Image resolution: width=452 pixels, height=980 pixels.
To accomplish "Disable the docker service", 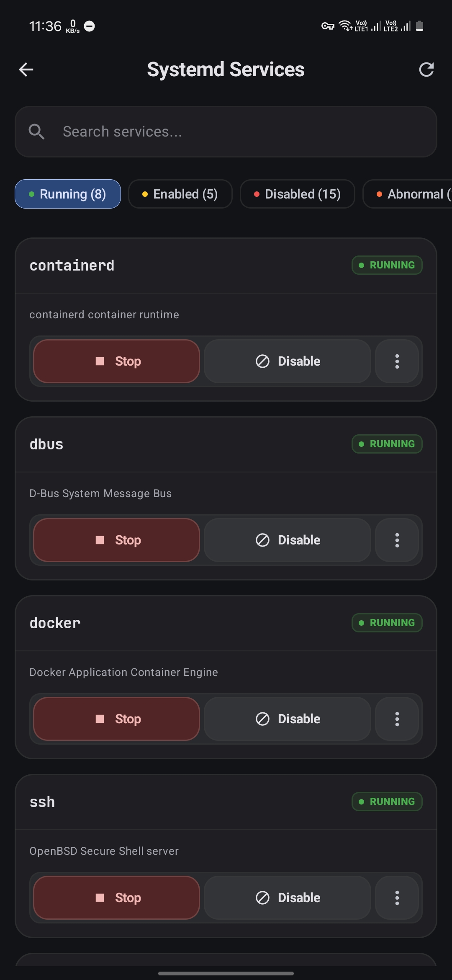I will (288, 719).
